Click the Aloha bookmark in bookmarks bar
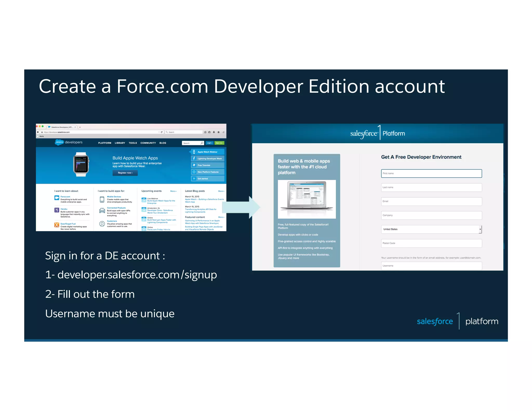This screenshot has width=532, height=411. pos(40,136)
